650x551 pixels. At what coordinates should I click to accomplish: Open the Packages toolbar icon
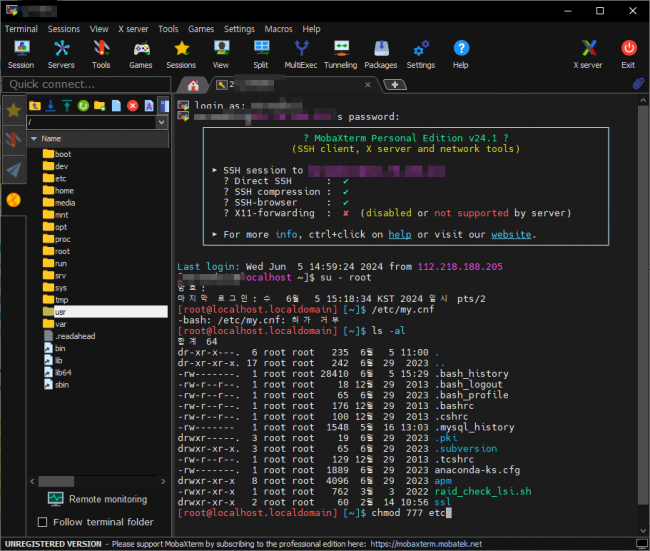point(381,54)
